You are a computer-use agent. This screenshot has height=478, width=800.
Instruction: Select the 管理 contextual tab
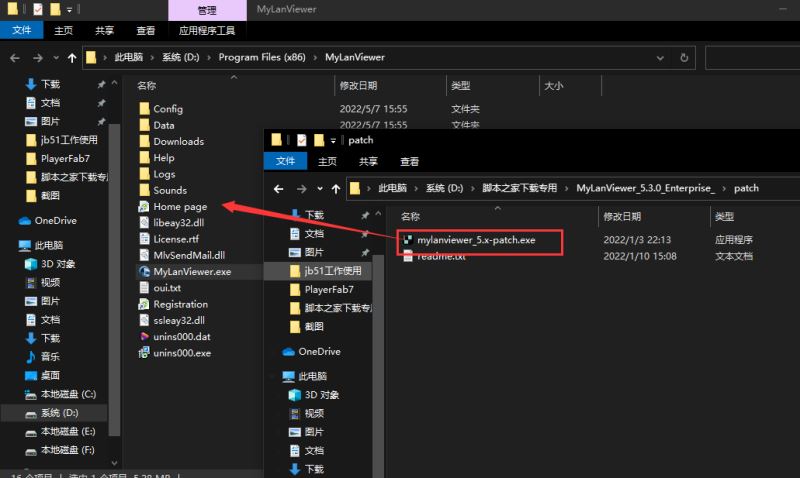[x=207, y=10]
